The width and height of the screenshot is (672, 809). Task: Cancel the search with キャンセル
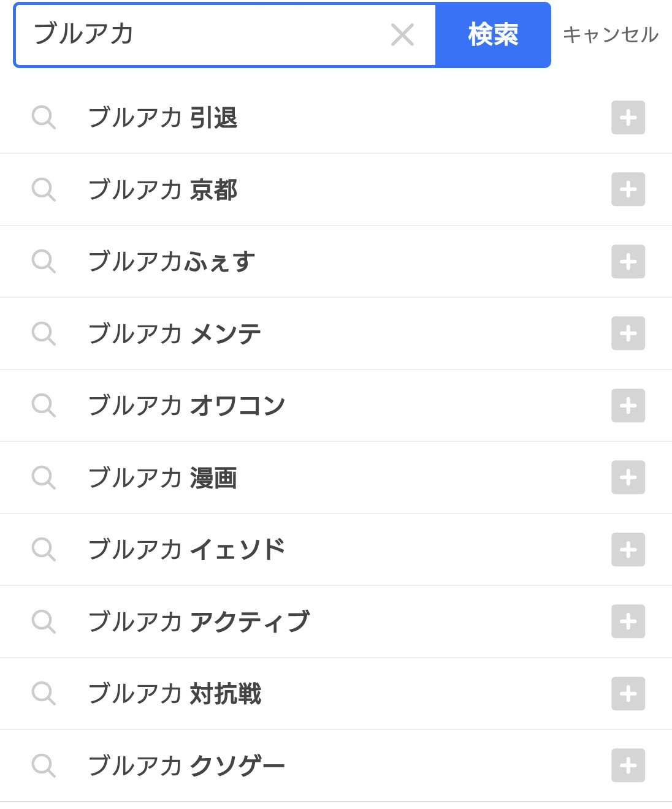click(610, 35)
